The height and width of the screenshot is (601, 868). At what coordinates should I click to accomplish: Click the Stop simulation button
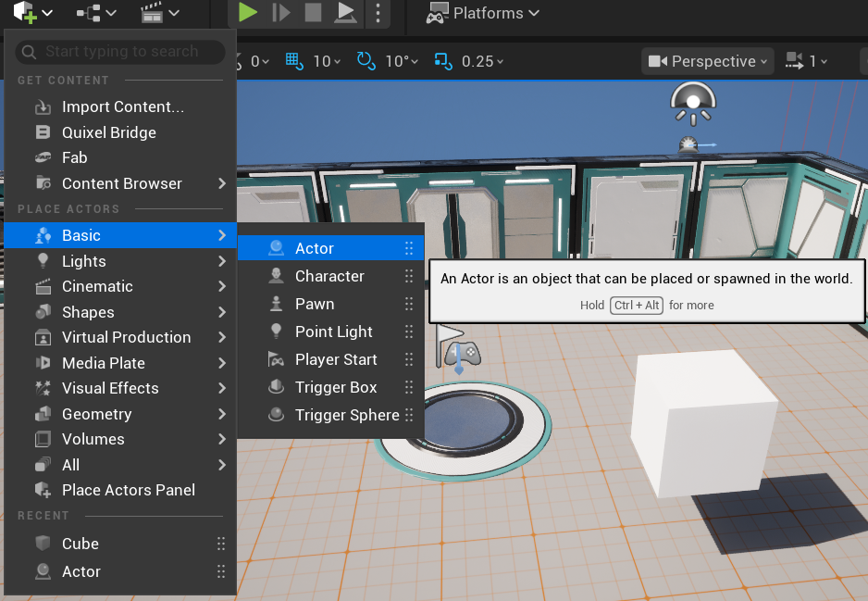click(x=314, y=12)
